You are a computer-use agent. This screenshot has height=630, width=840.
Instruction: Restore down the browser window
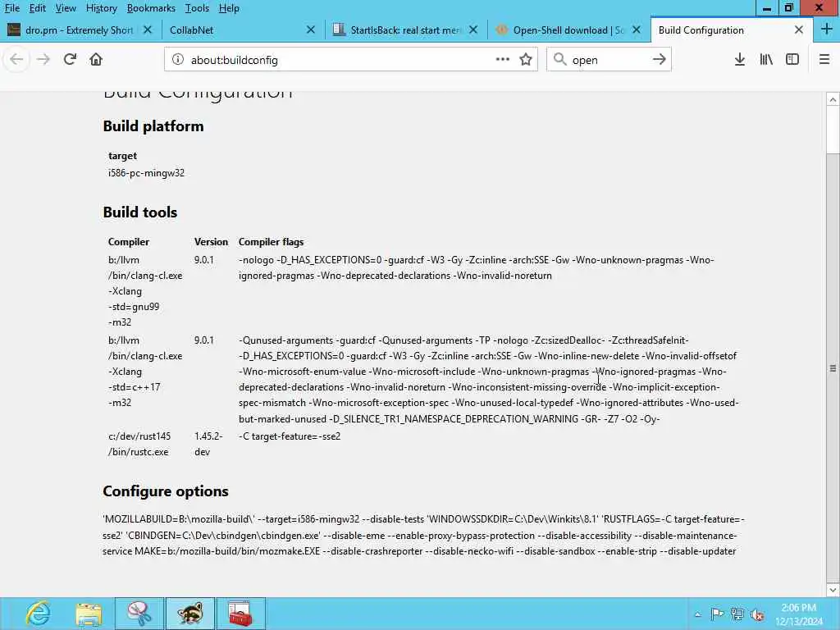coord(788,8)
